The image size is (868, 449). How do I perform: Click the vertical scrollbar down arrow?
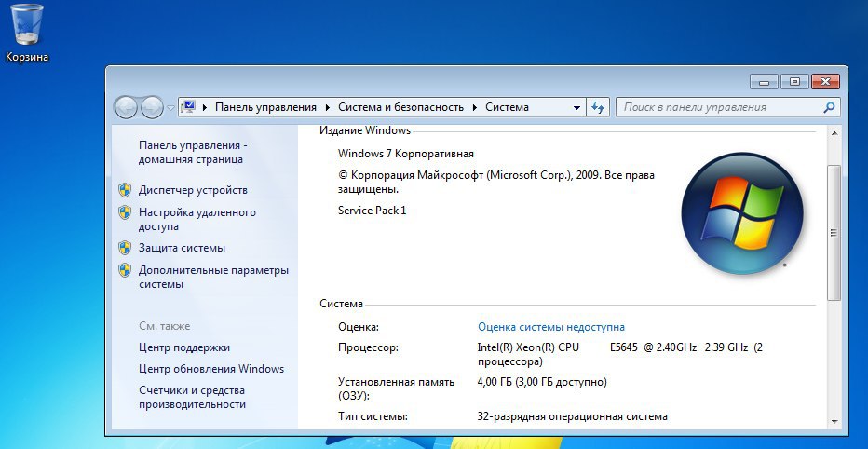coord(834,421)
